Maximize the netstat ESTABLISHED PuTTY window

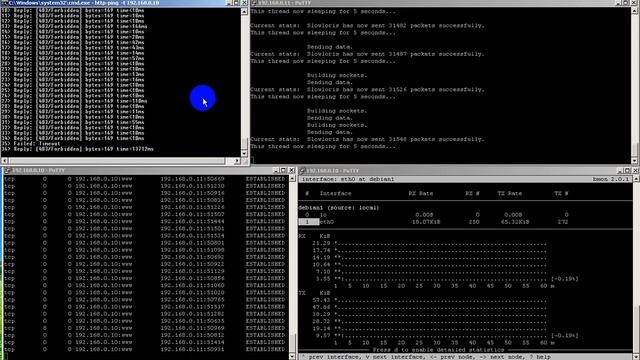tap(283, 170)
